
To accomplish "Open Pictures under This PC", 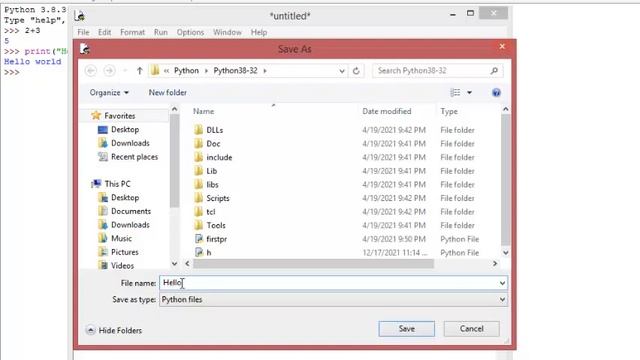I will coord(124,252).
